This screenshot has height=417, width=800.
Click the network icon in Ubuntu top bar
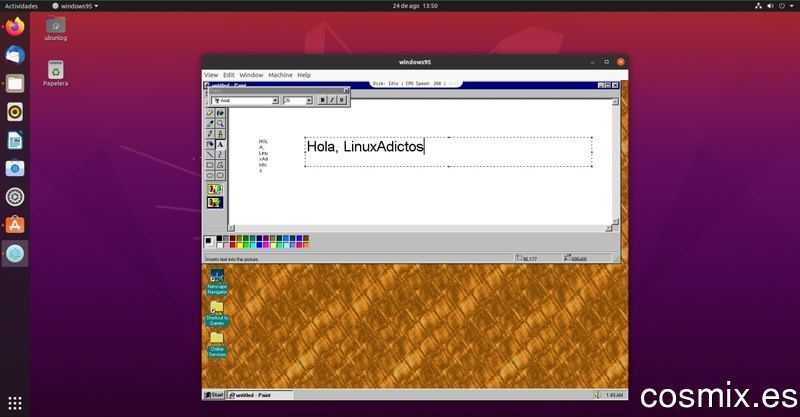758,6
